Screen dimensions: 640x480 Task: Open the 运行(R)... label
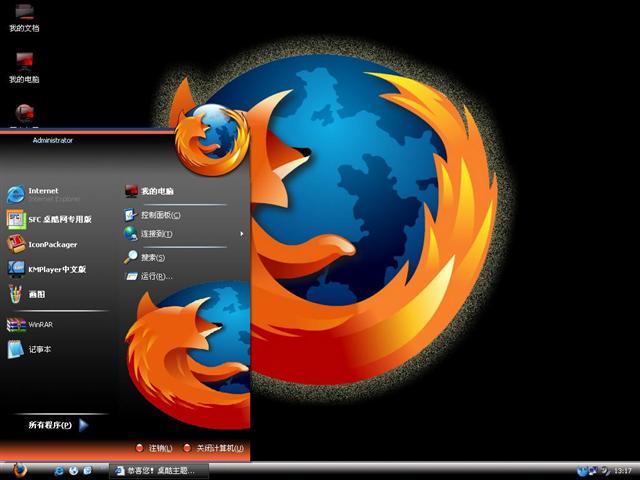click(x=157, y=276)
